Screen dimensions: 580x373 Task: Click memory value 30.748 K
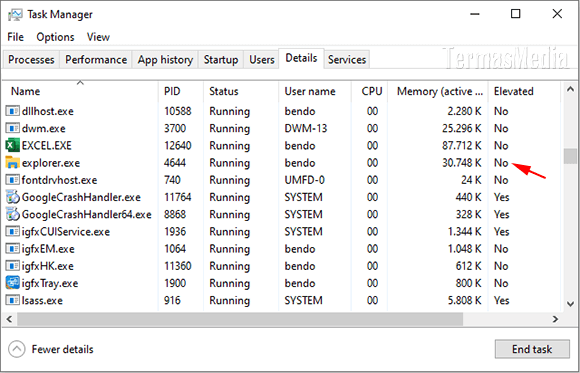[462, 163]
